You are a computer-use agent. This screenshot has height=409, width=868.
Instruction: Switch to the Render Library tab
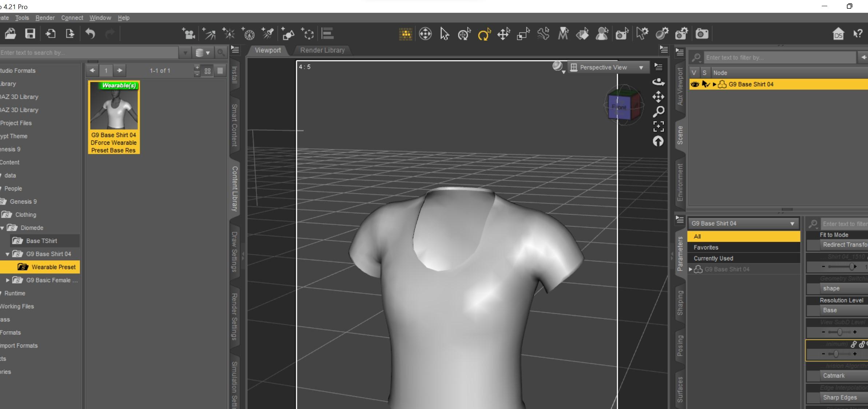[322, 50]
